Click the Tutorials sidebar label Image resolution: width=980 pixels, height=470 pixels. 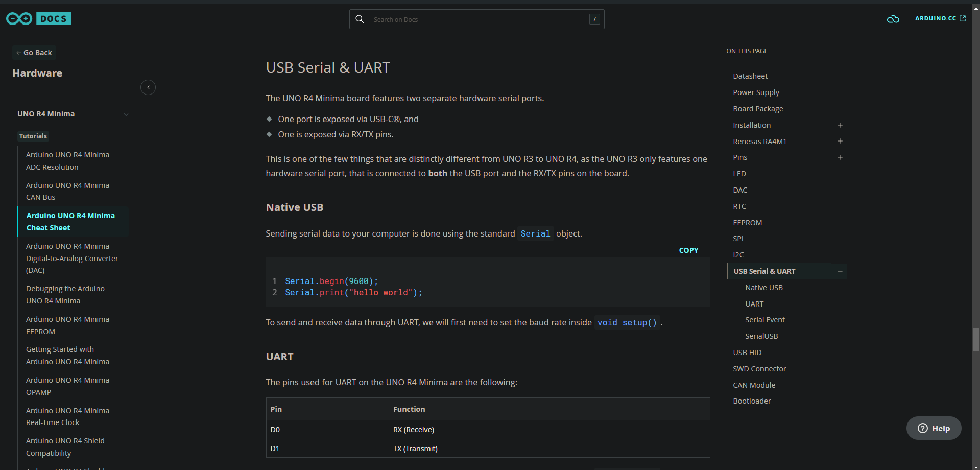[33, 136]
